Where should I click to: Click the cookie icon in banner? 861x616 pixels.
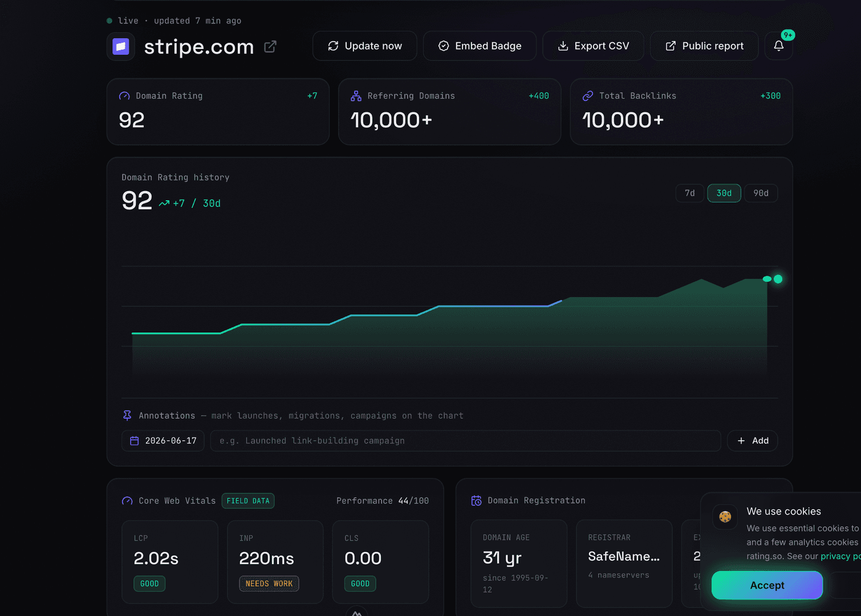pyautogui.click(x=725, y=517)
